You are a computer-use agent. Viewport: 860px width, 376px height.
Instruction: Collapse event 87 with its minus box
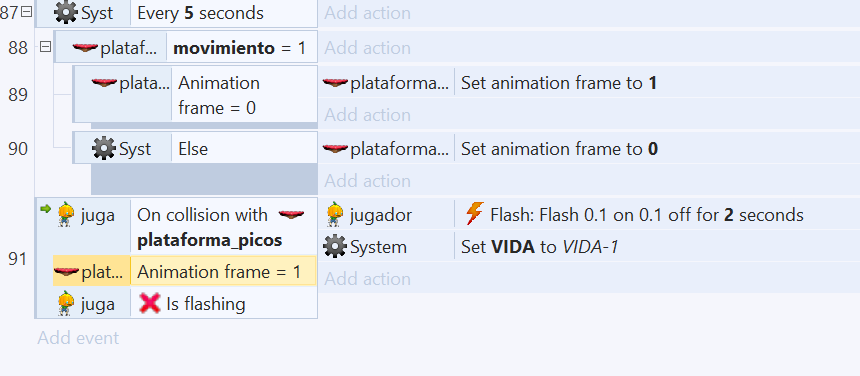click(26, 12)
